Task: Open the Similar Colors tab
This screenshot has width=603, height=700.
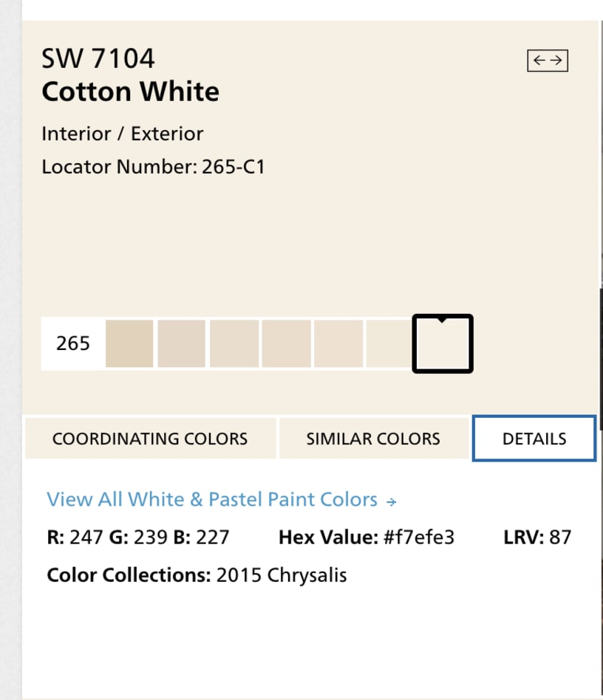Action: [x=372, y=438]
